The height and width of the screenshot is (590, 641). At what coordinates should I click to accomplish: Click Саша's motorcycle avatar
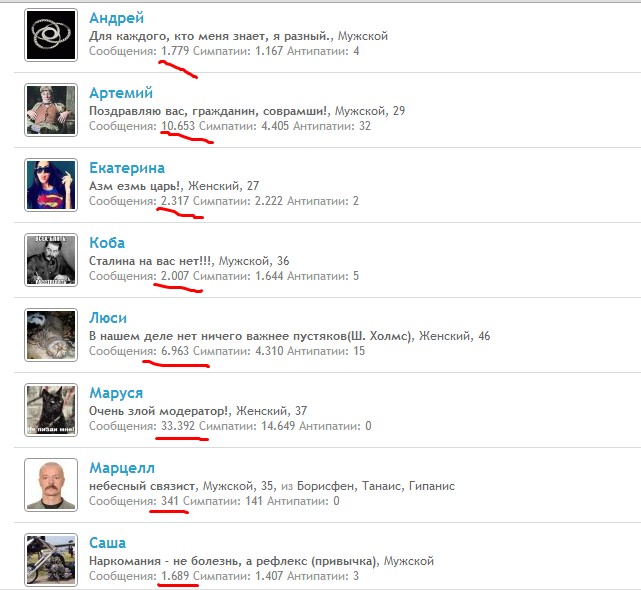(51, 560)
